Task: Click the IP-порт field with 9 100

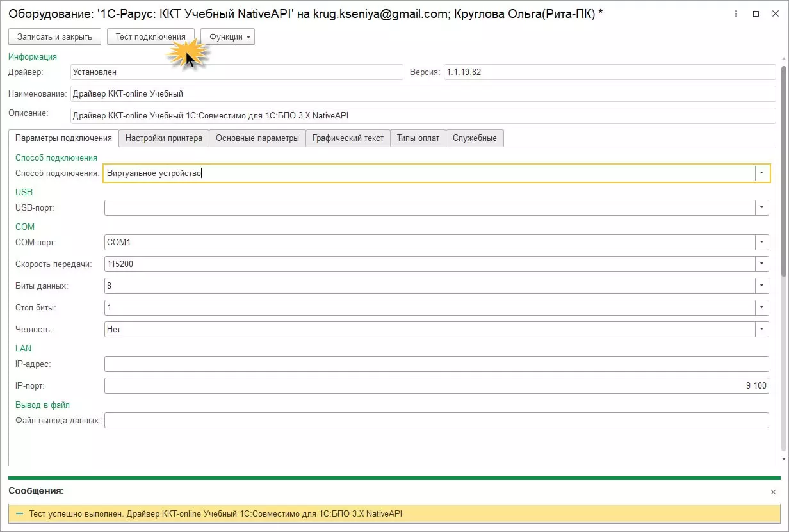Action: 436,385
